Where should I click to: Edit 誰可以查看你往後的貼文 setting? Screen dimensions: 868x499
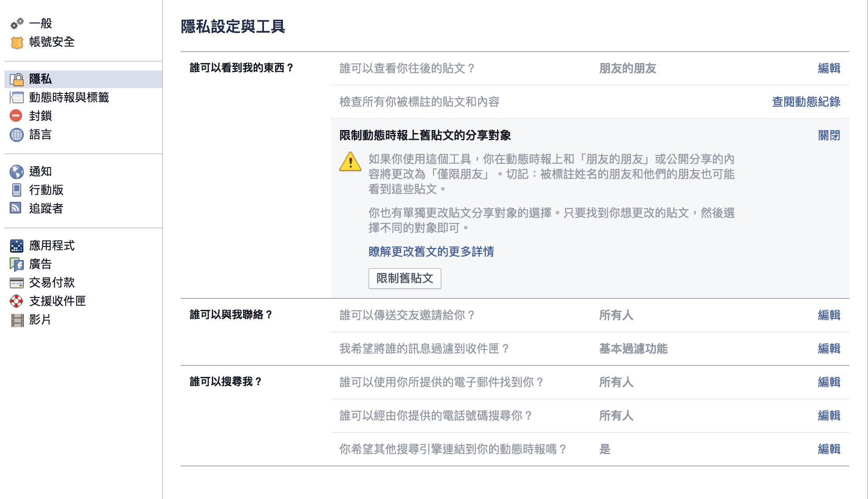pos(829,68)
